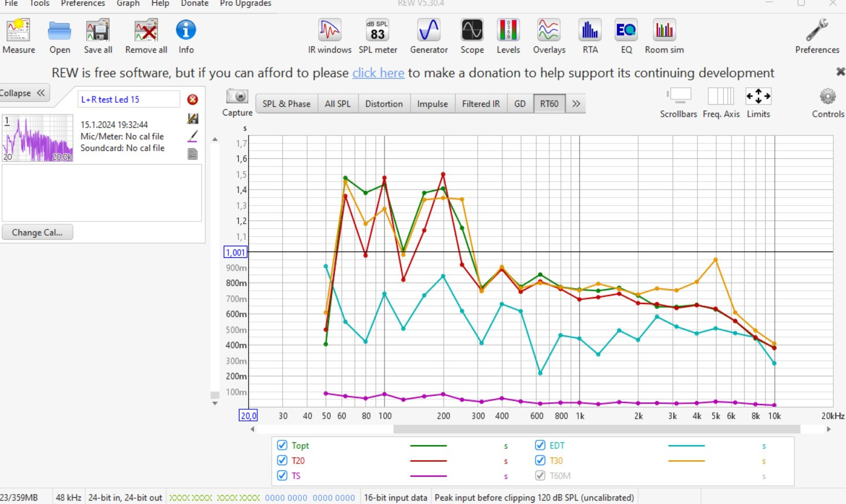Open Room sim tool
Image resolution: width=846 pixels, height=504 pixels.
point(664,36)
